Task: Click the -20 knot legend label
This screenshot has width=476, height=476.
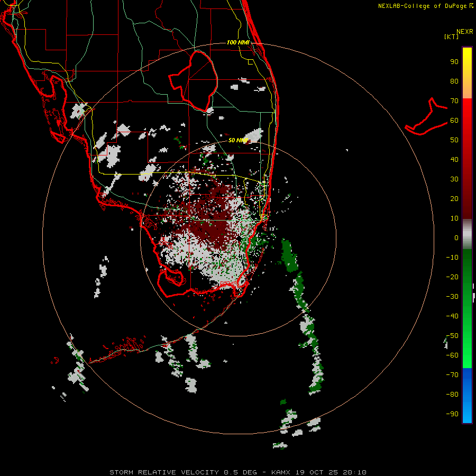Action: [x=452, y=277]
